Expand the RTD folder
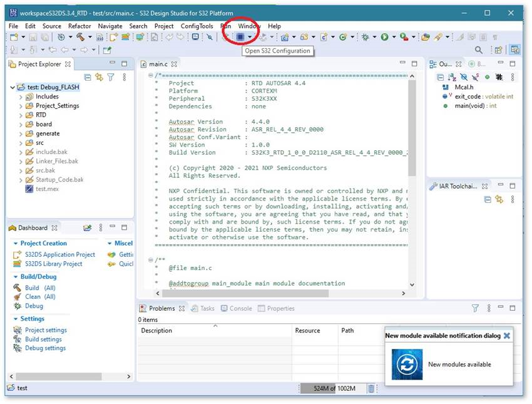 21,115
